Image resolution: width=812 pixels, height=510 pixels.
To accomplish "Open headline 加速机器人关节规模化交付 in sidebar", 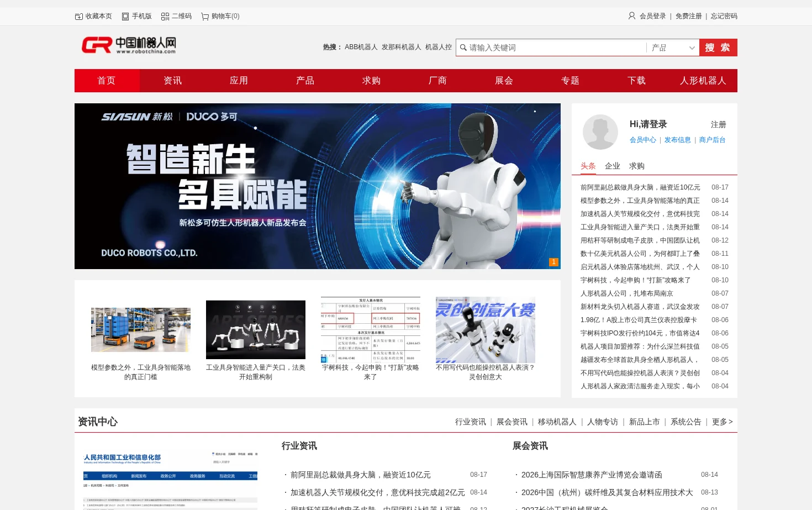I will click(x=640, y=214).
